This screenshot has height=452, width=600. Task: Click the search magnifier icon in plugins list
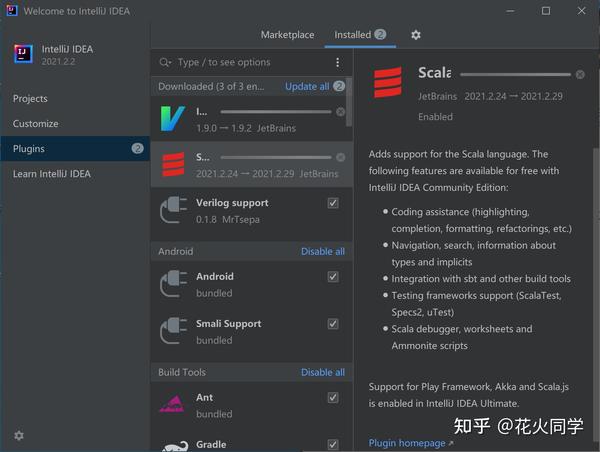165,62
